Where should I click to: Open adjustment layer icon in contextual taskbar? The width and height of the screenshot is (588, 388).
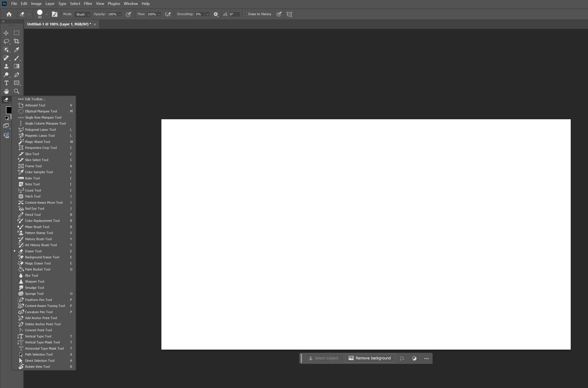pos(414,358)
